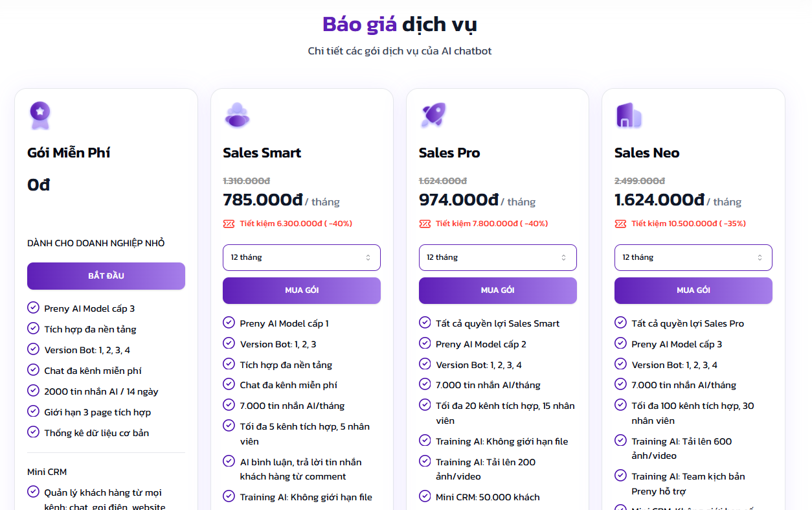
Task: Click the Sales Neo plan title
Action: (x=647, y=153)
